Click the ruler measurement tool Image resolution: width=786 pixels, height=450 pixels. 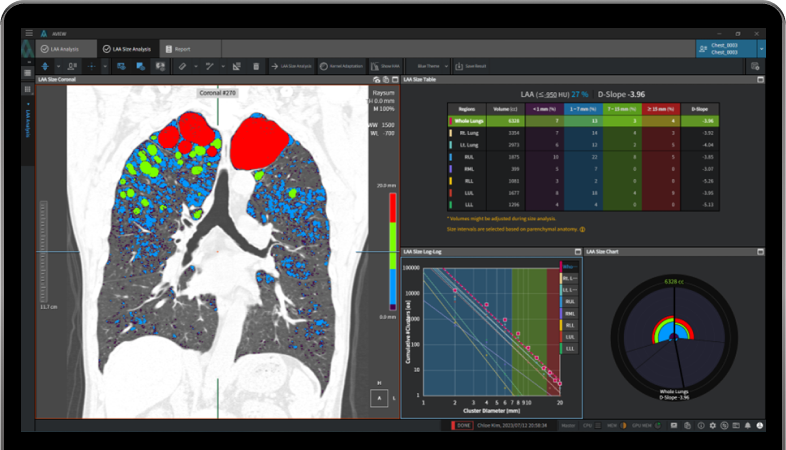(x=182, y=66)
